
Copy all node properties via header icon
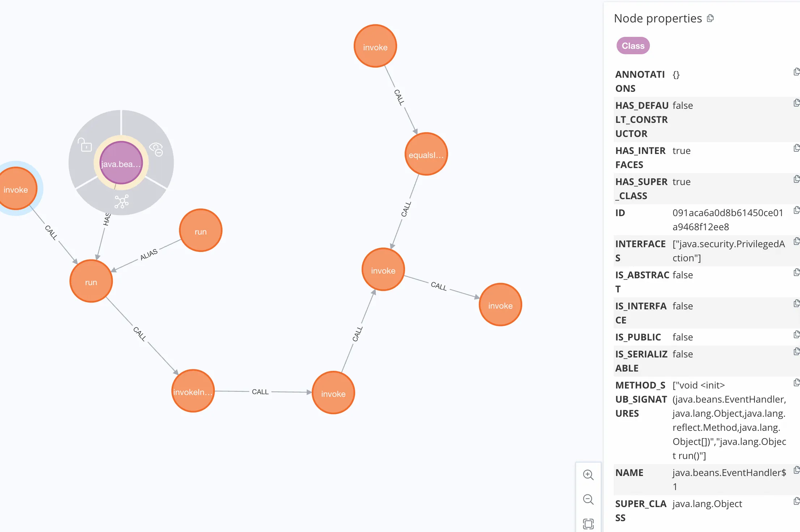click(x=710, y=18)
